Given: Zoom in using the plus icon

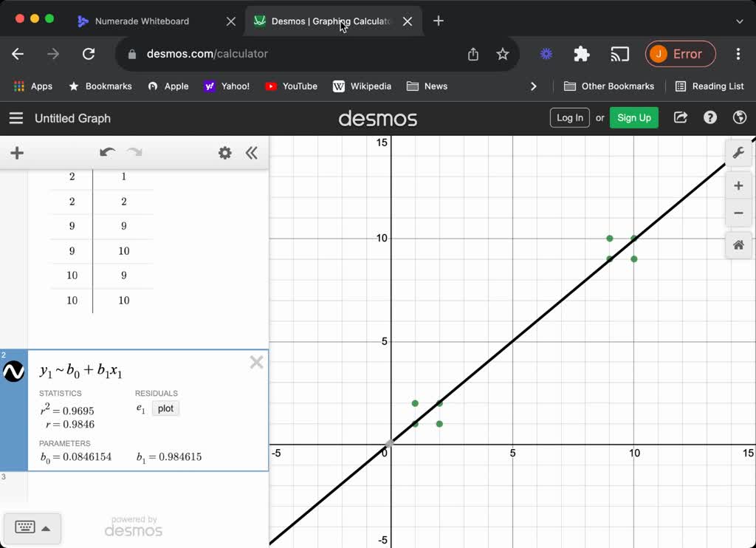Looking at the screenshot, I should click(x=738, y=185).
